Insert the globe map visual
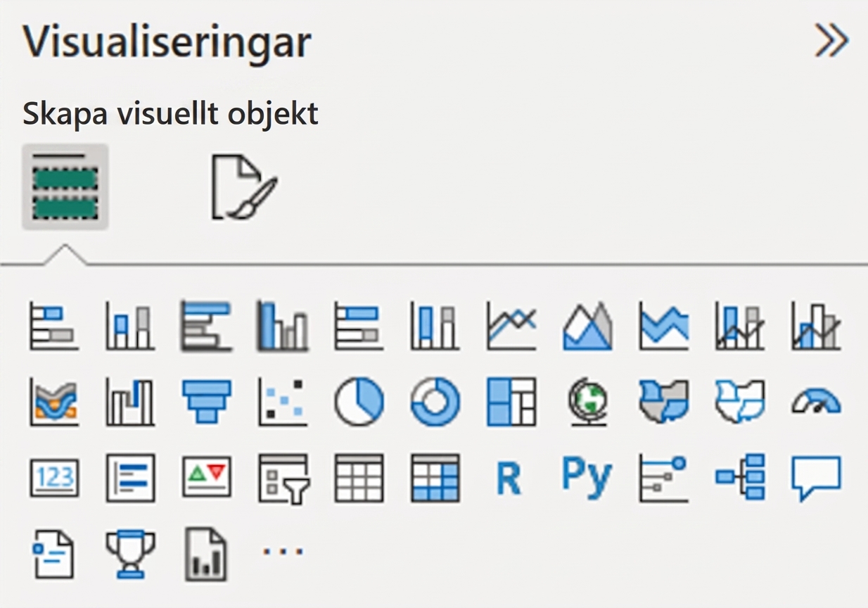Image resolution: width=868 pixels, height=608 pixels. tap(587, 402)
